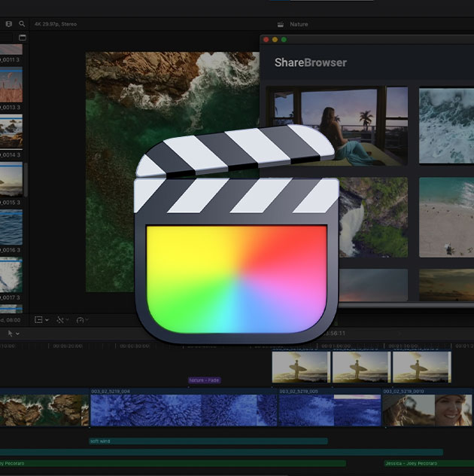Open the clip overwrite edit options dropdown
The height and width of the screenshot is (476, 474).
coord(41,319)
